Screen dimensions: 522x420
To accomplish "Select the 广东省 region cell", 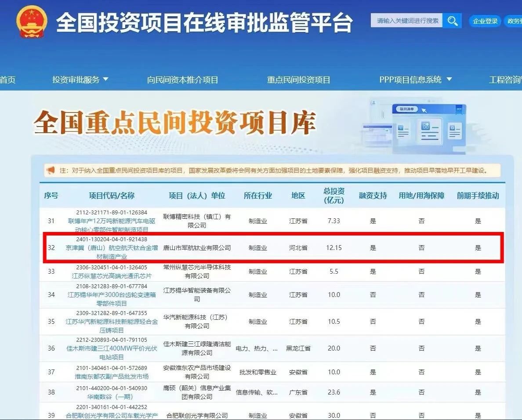I will click(298, 392).
